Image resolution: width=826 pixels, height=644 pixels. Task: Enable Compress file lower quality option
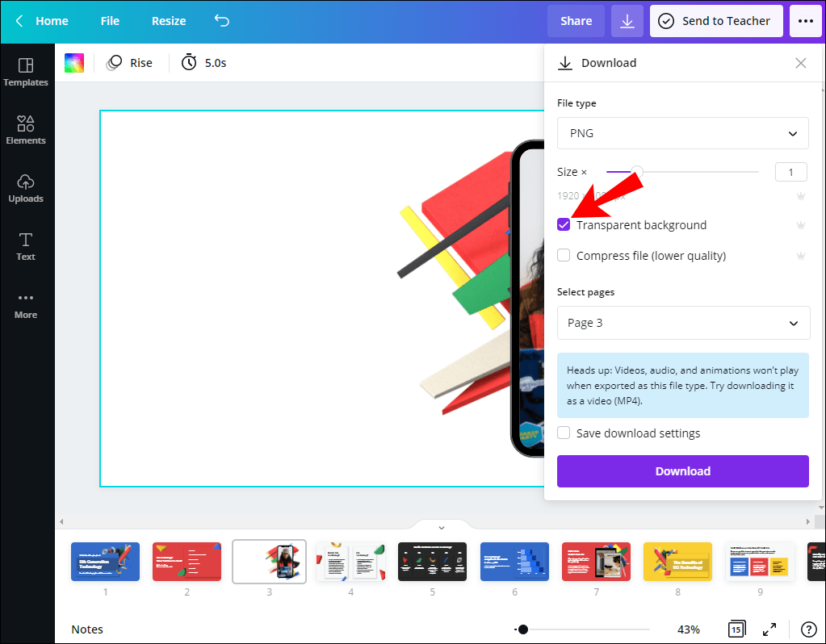(563, 255)
